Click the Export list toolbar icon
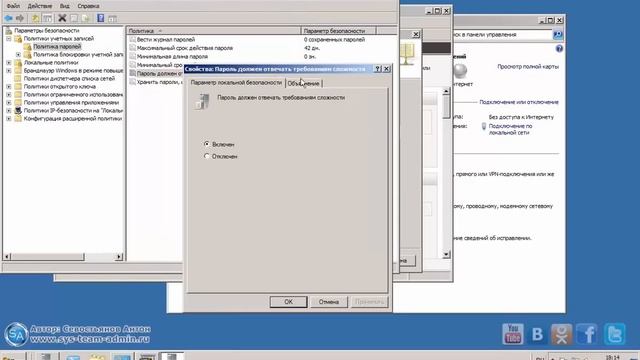The image size is (640, 360). point(85,18)
